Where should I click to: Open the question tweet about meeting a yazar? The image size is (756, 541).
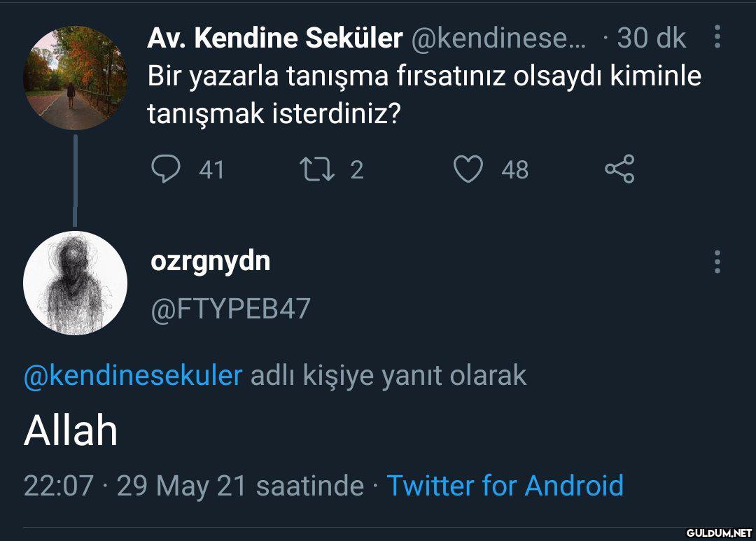[423, 94]
